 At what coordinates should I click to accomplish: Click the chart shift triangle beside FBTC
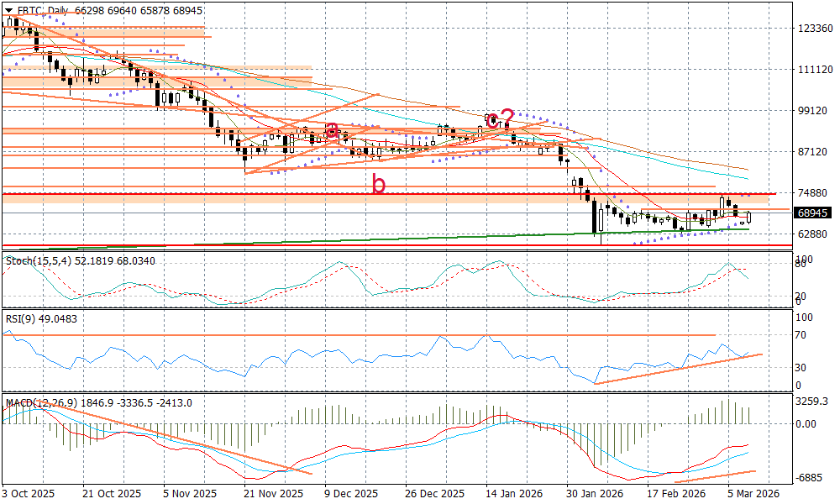(x=8, y=10)
